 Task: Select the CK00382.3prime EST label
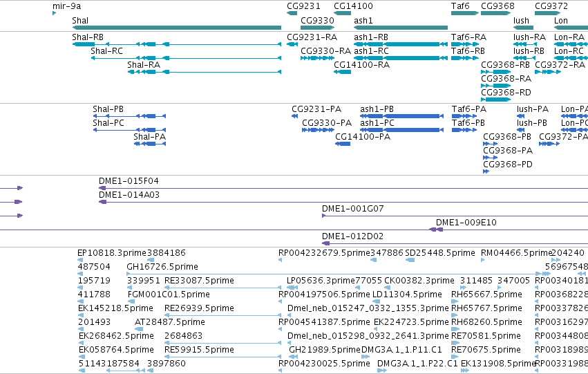click(x=419, y=281)
